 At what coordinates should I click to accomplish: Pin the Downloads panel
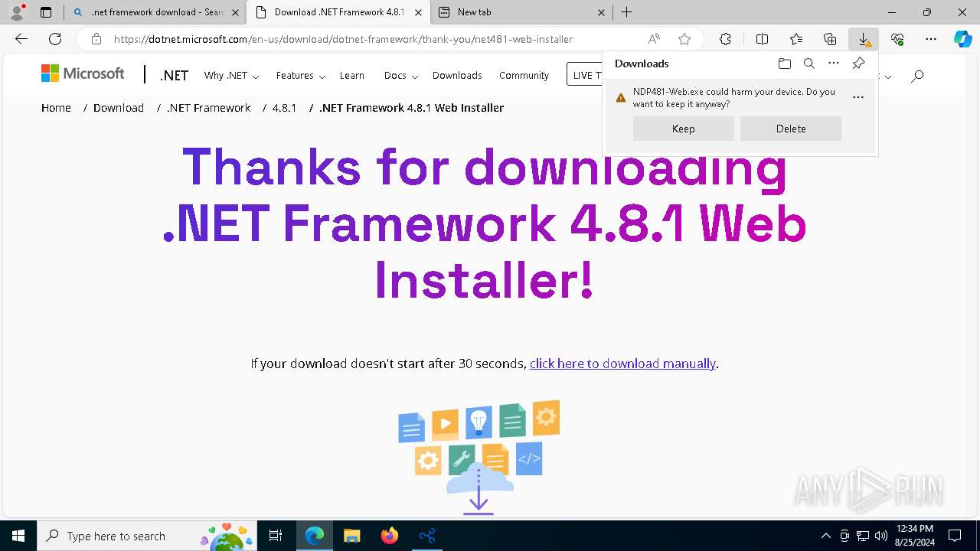point(859,64)
